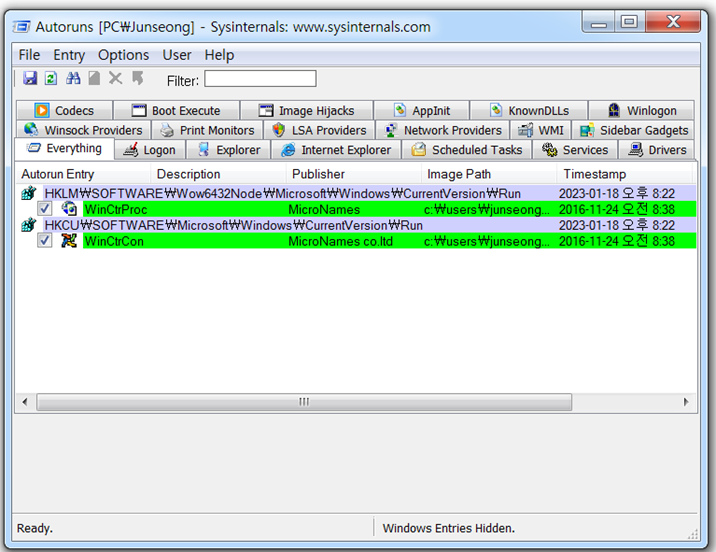
Task: Sort by Autorun Entry column header
Action: pyautogui.click(x=83, y=174)
